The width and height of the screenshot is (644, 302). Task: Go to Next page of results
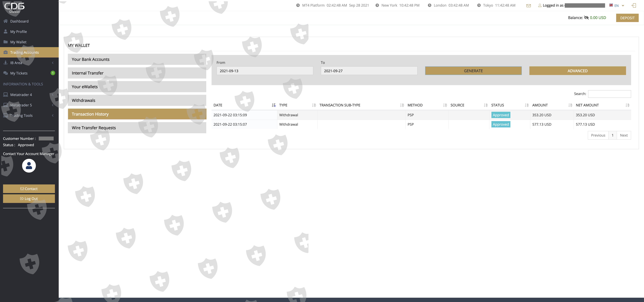coord(624,135)
